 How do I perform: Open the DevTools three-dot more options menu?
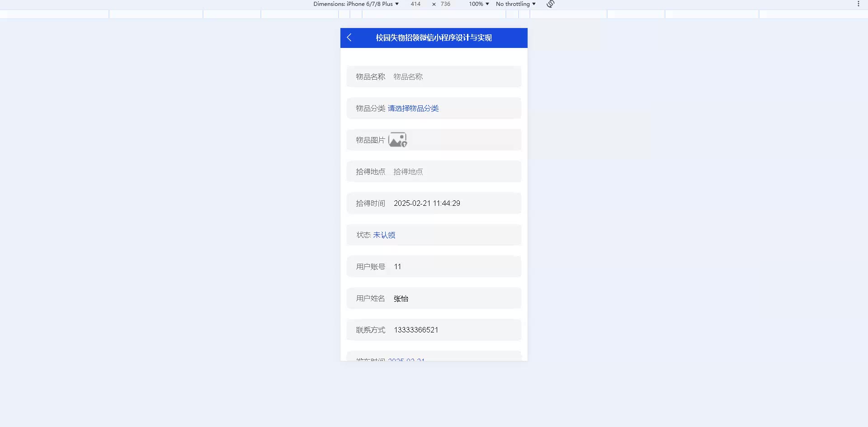coord(858,4)
